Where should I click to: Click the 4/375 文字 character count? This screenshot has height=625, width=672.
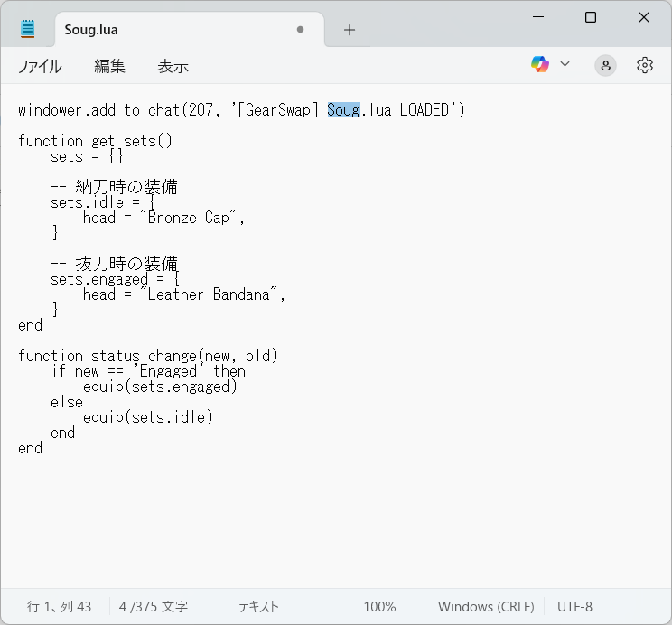(153, 606)
